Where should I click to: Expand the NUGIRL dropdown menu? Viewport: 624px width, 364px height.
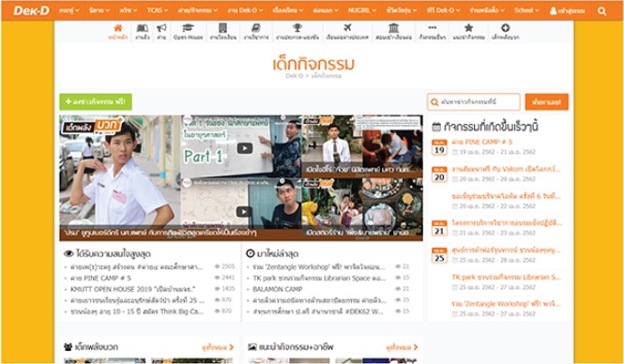362,10
